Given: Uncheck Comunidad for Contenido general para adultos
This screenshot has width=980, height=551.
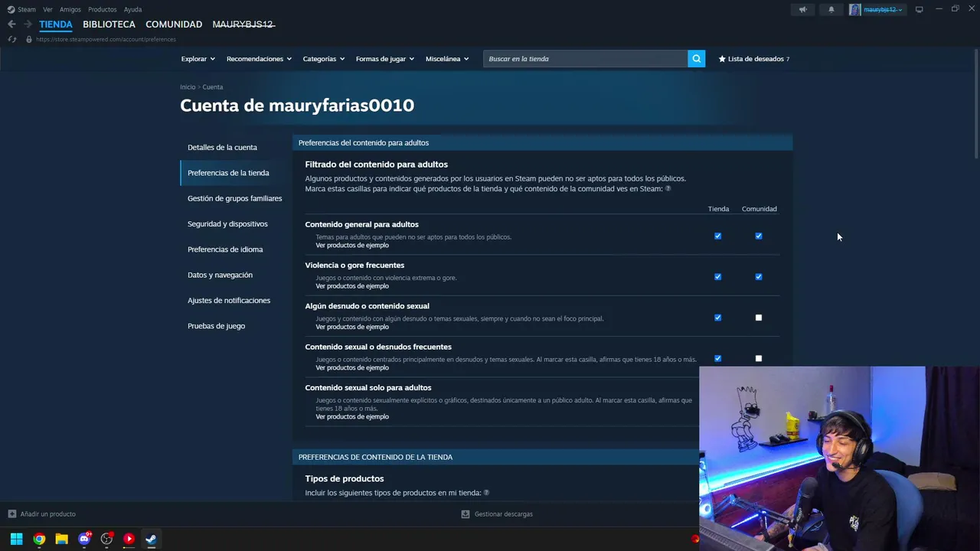Looking at the screenshot, I should [x=759, y=236].
